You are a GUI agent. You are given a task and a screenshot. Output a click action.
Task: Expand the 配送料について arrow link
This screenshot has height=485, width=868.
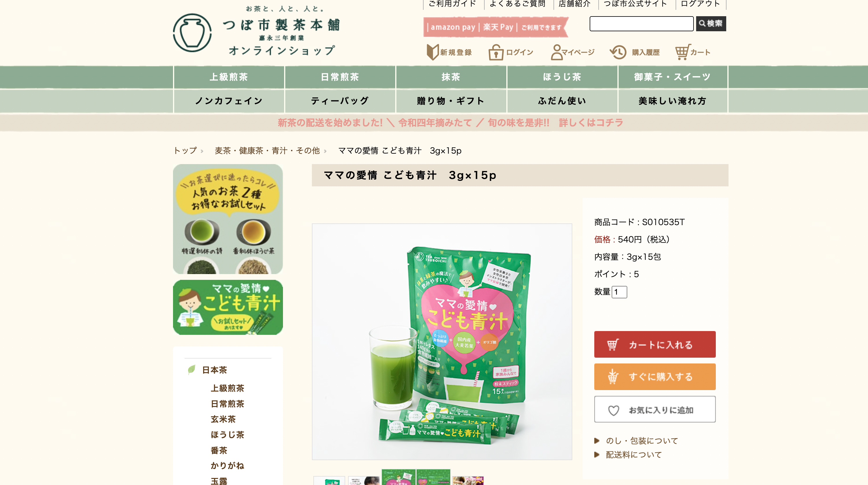tap(628, 455)
